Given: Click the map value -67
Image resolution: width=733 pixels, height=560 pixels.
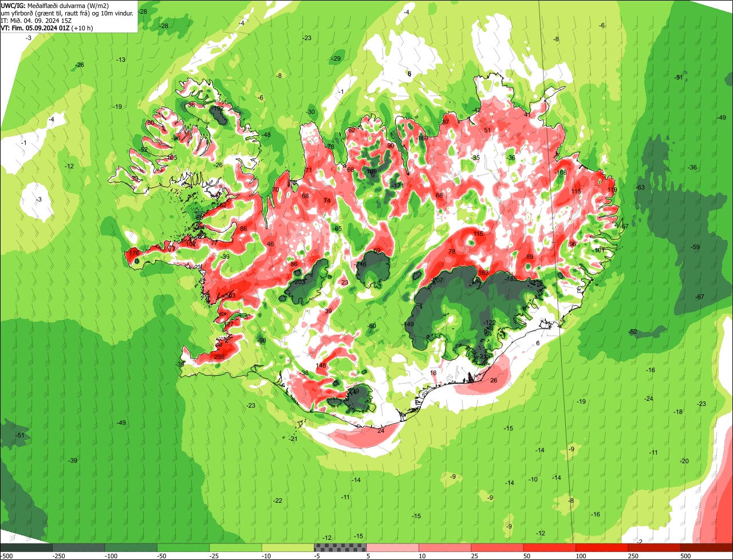Looking at the screenshot, I should point(699,297).
